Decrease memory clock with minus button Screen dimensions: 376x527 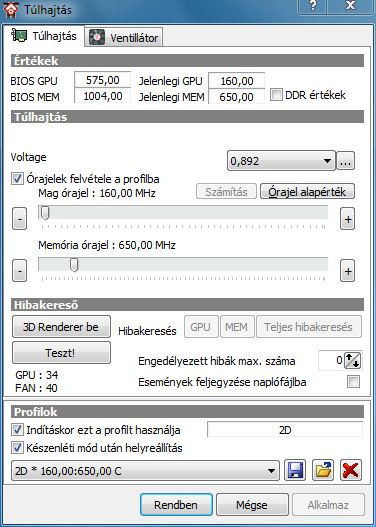19,271
